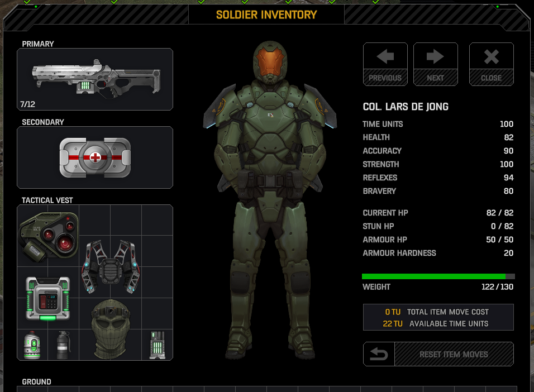Click the Armour HP 50 / 50 value
534x392 pixels.
coord(500,240)
